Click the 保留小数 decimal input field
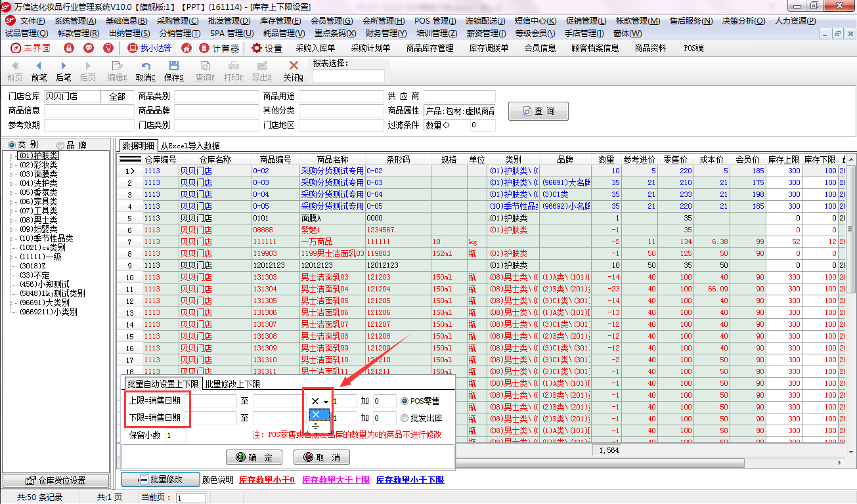857x504 pixels. click(175, 435)
